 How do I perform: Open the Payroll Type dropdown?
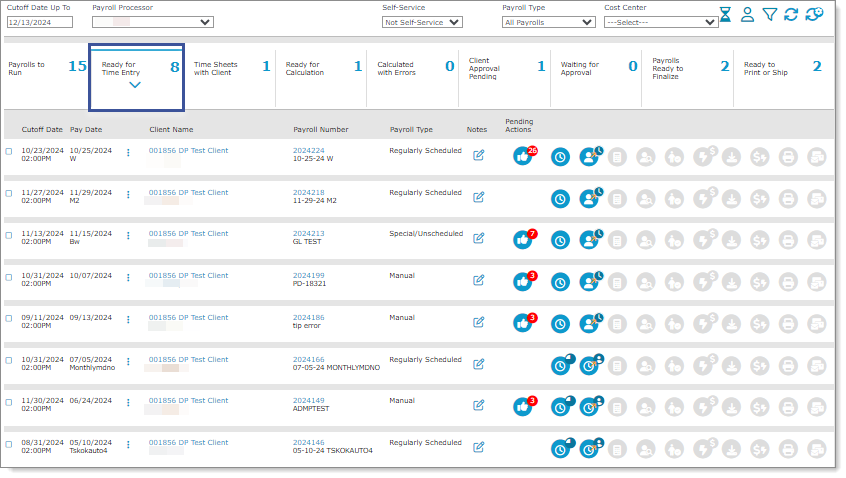(x=548, y=22)
